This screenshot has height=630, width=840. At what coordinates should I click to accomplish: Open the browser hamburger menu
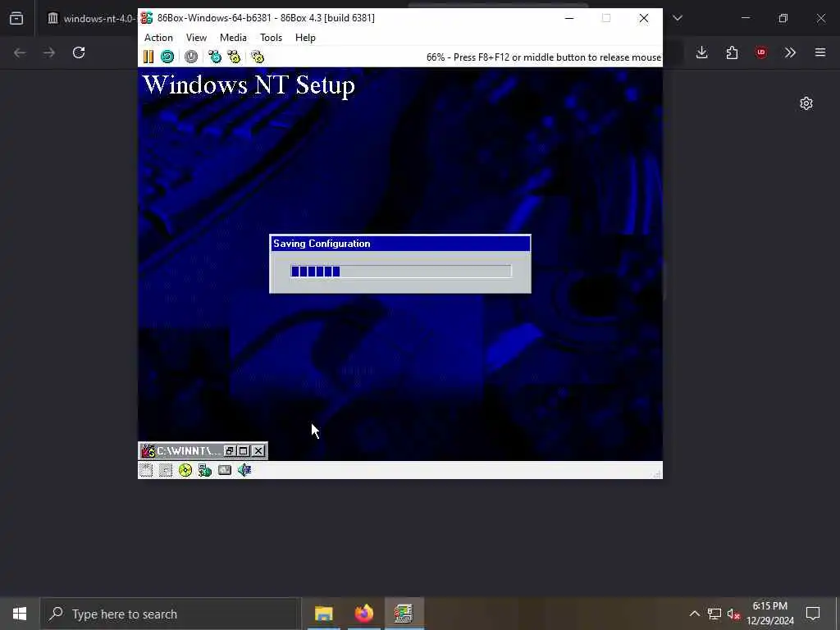click(x=820, y=52)
